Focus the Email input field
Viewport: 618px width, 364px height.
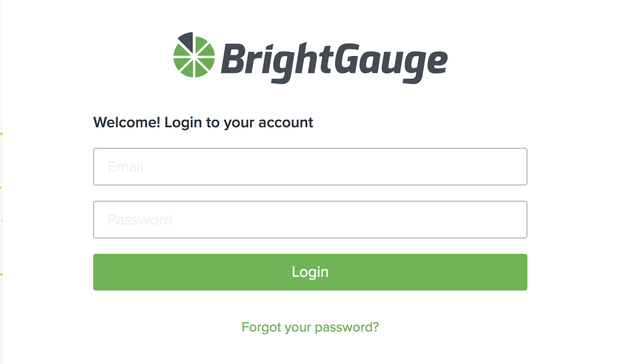coord(310,167)
